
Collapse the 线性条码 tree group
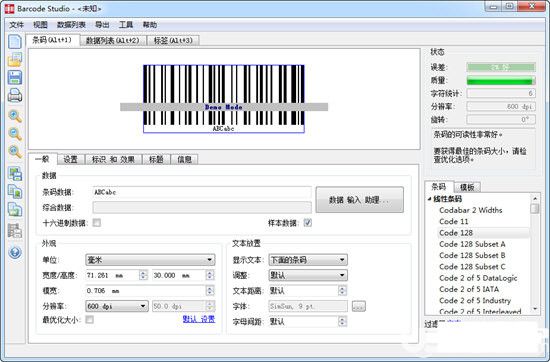pyautogui.click(x=430, y=199)
